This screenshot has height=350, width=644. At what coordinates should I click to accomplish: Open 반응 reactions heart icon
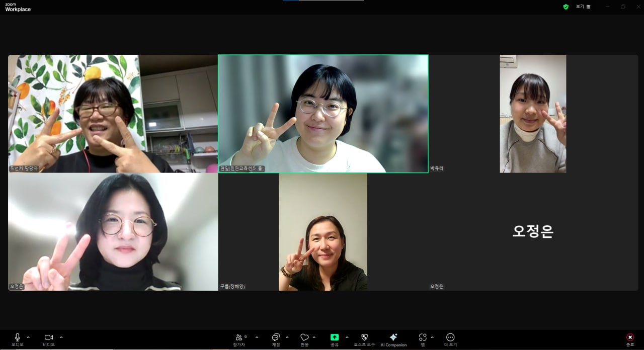pyautogui.click(x=304, y=340)
